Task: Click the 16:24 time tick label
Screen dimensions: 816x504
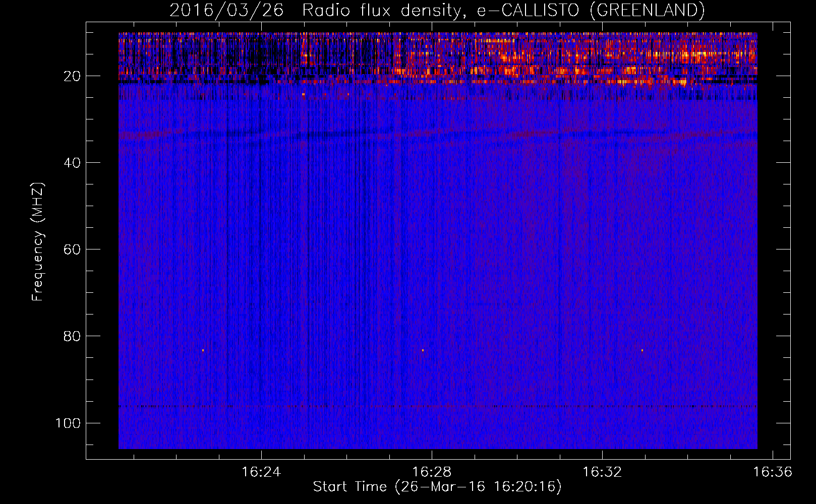Action: coord(261,472)
